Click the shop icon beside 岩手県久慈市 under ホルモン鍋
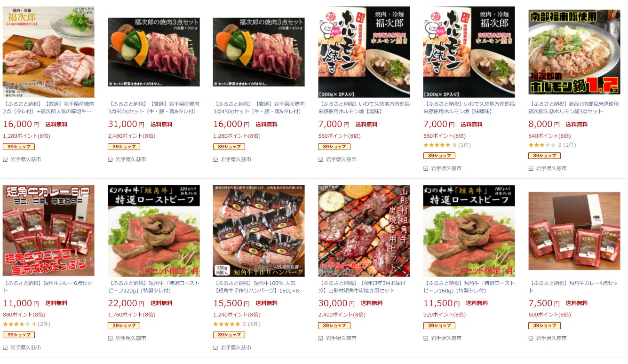Image resolution: width=628 pixels, height=364 pixels. click(531, 168)
